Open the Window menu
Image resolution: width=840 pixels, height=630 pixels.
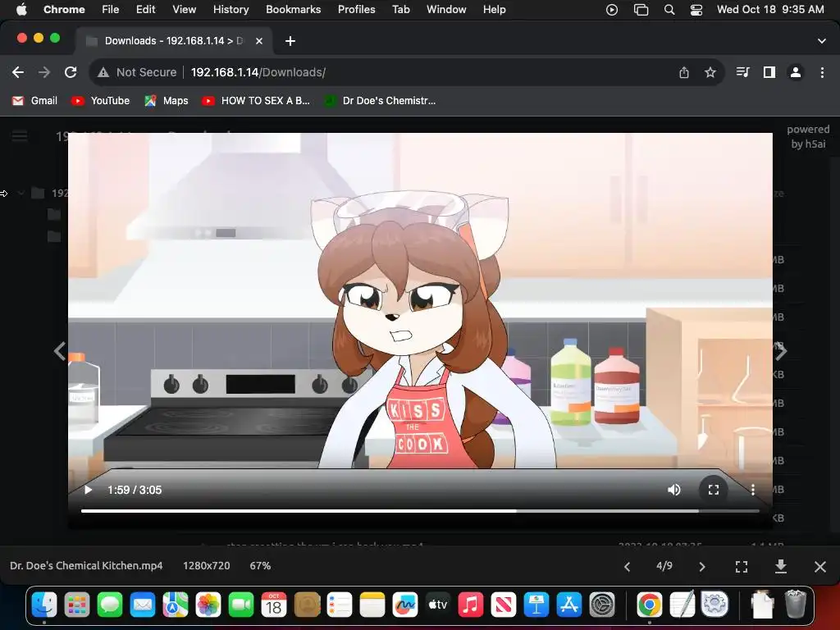coord(446,9)
